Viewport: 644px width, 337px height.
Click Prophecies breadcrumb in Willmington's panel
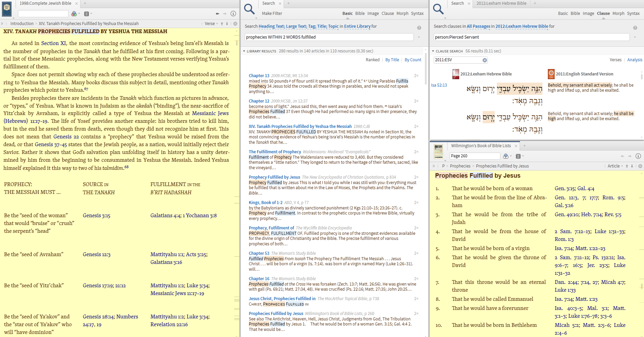460,166
